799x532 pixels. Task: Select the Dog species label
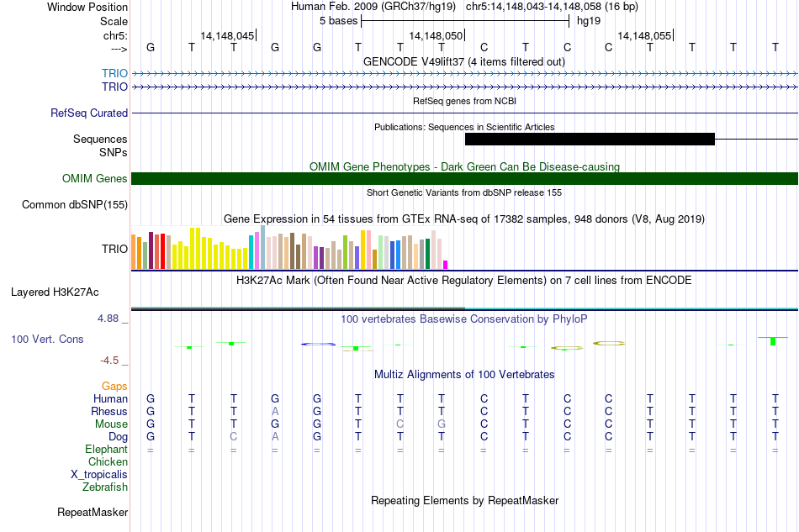118,437
